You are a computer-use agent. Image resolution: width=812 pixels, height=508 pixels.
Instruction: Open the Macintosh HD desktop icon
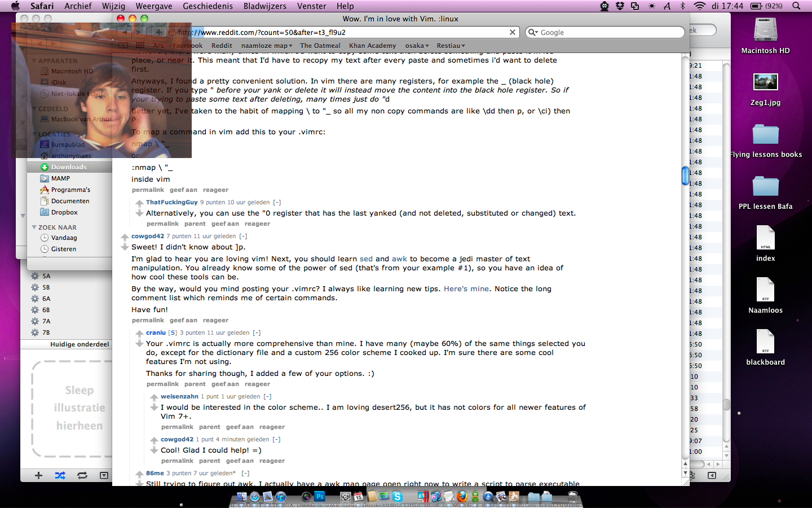coord(765,35)
